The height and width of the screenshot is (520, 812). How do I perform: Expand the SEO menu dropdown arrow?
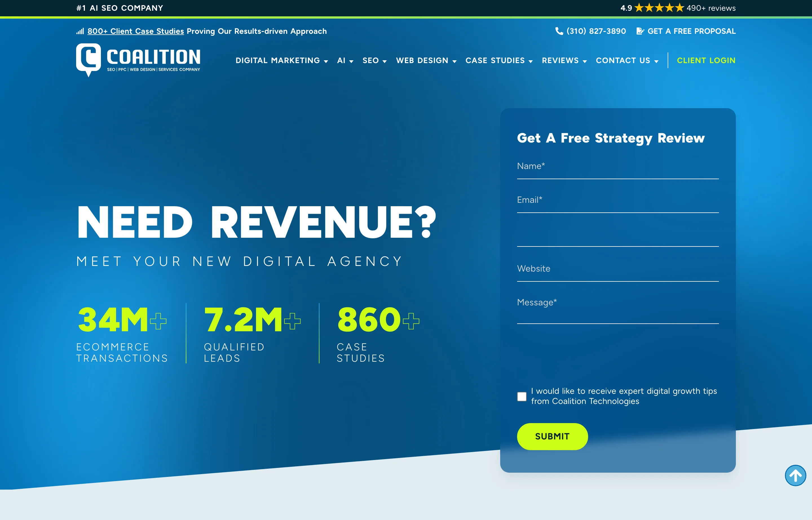pos(385,61)
